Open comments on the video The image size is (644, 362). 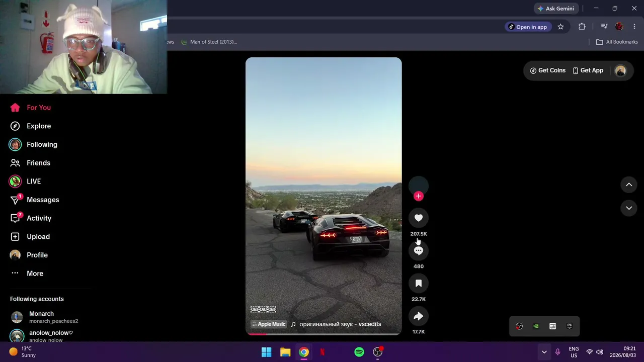[419, 251]
